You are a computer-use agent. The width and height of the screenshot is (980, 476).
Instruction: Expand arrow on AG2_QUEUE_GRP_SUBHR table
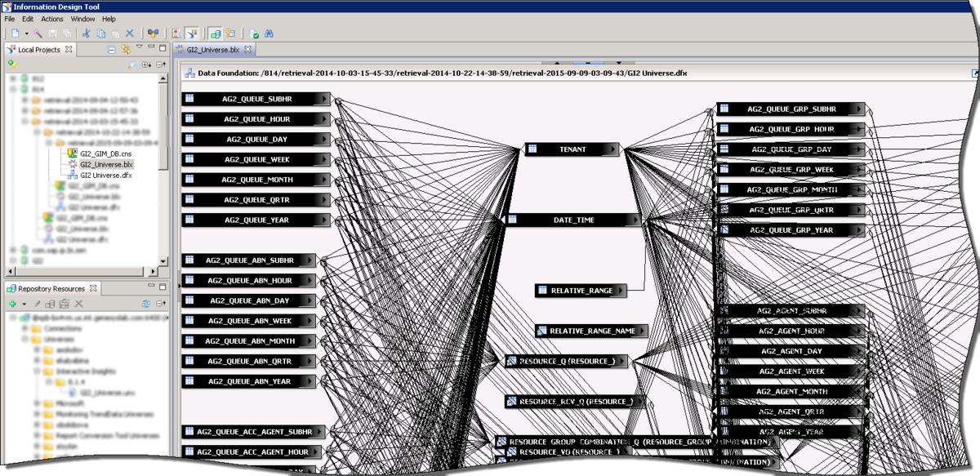857,109
